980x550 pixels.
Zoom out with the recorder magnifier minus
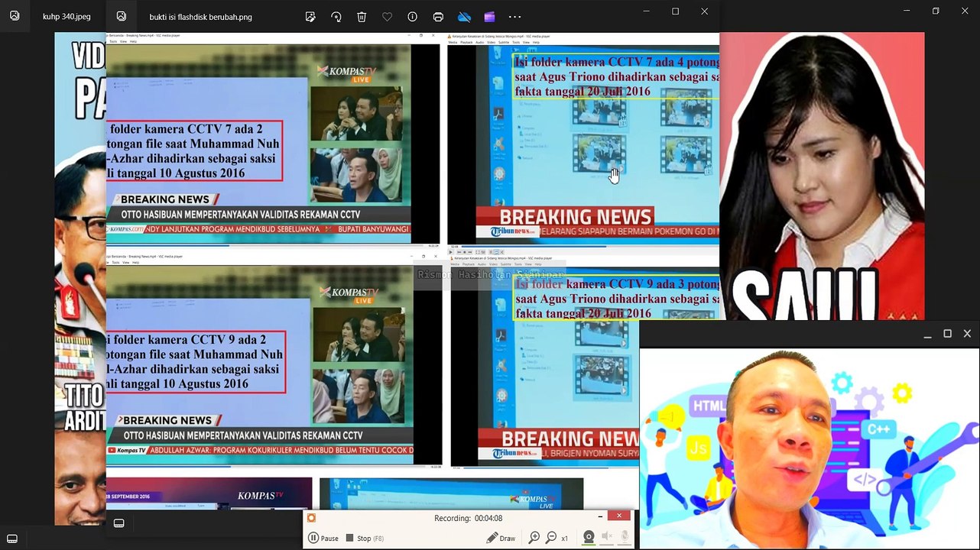click(x=551, y=538)
